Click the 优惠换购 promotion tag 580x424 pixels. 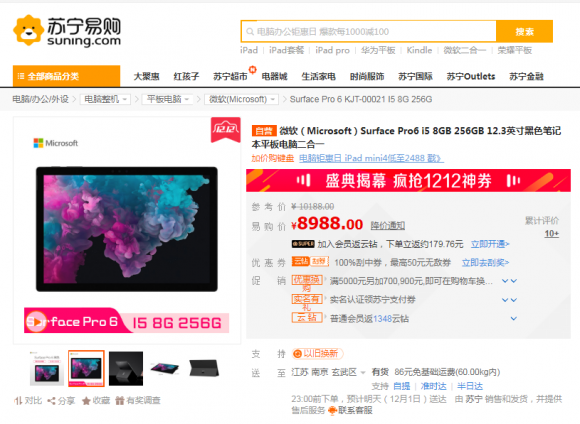[x=307, y=280]
